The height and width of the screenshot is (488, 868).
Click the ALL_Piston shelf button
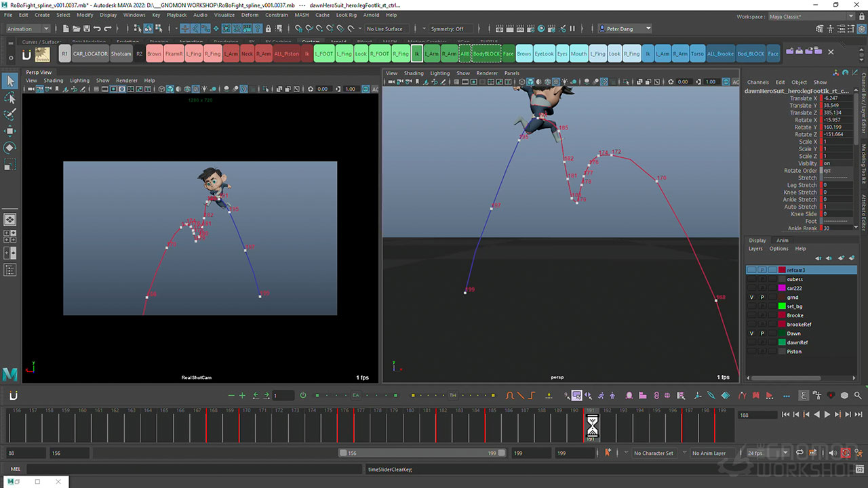(x=287, y=54)
